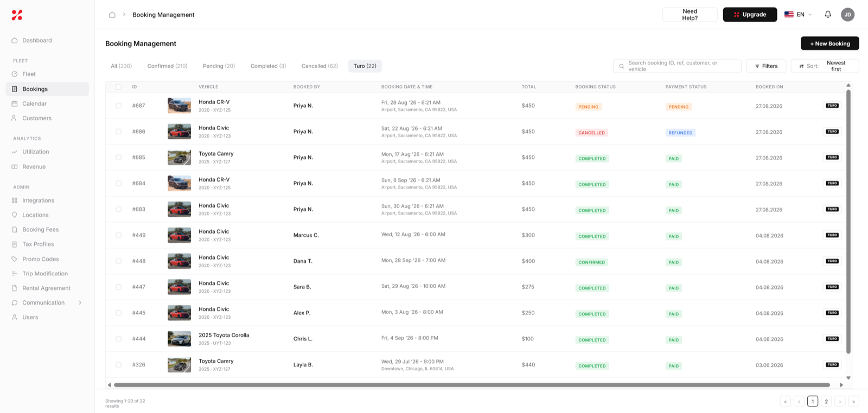This screenshot has width=868, height=413.
Task: Tick the checkbox for booking #686
Action: (118, 132)
